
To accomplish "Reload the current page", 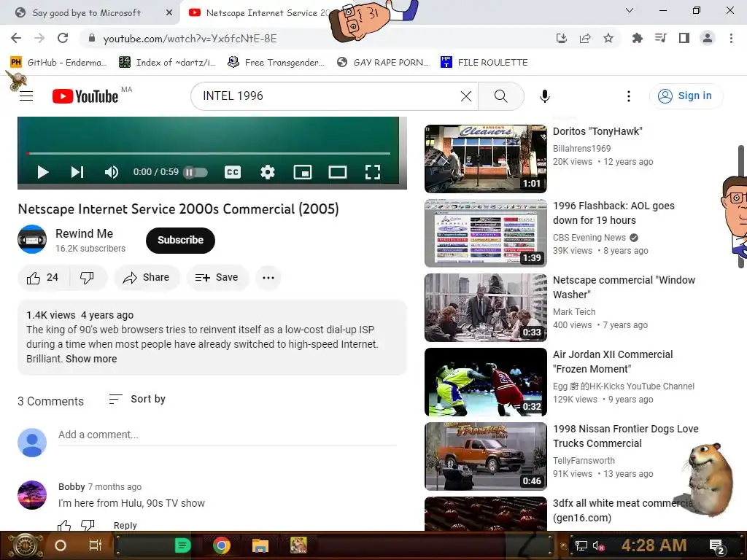I will 63,38.
